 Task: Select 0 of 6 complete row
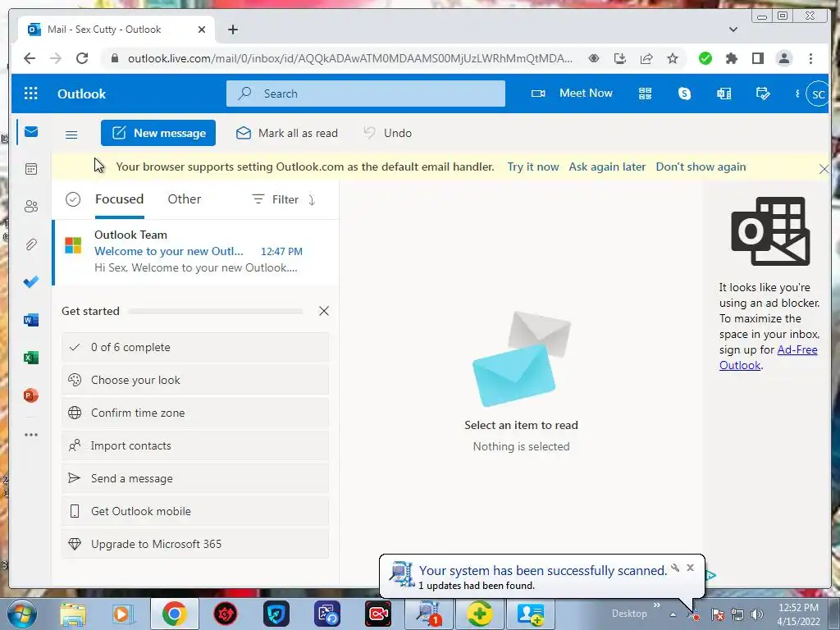[x=195, y=347]
